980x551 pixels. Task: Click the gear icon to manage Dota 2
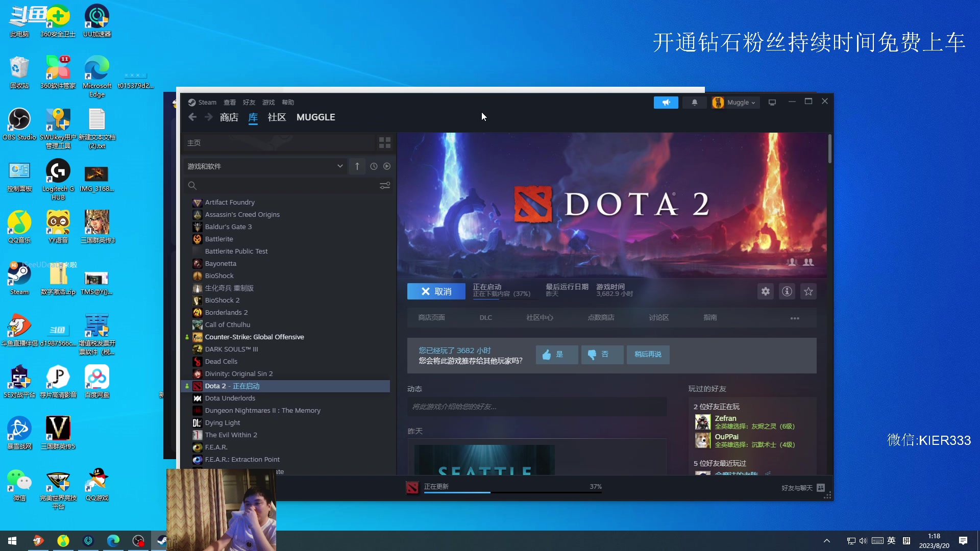(x=765, y=291)
